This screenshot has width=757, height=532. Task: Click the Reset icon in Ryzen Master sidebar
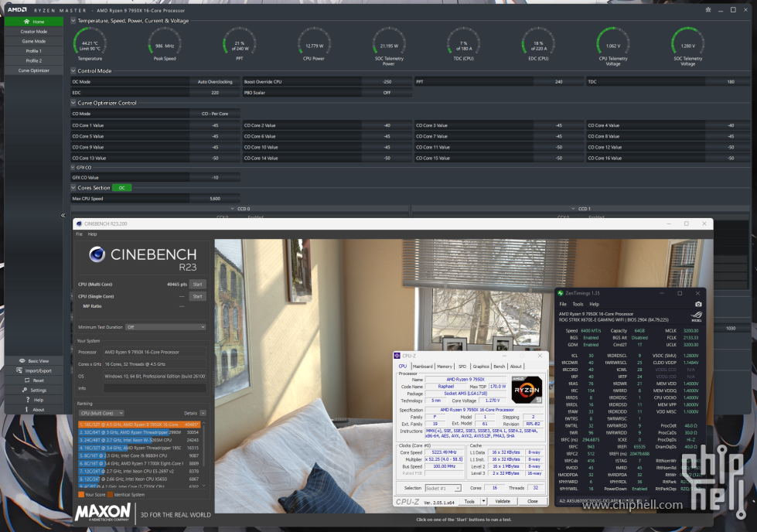(27, 380)
